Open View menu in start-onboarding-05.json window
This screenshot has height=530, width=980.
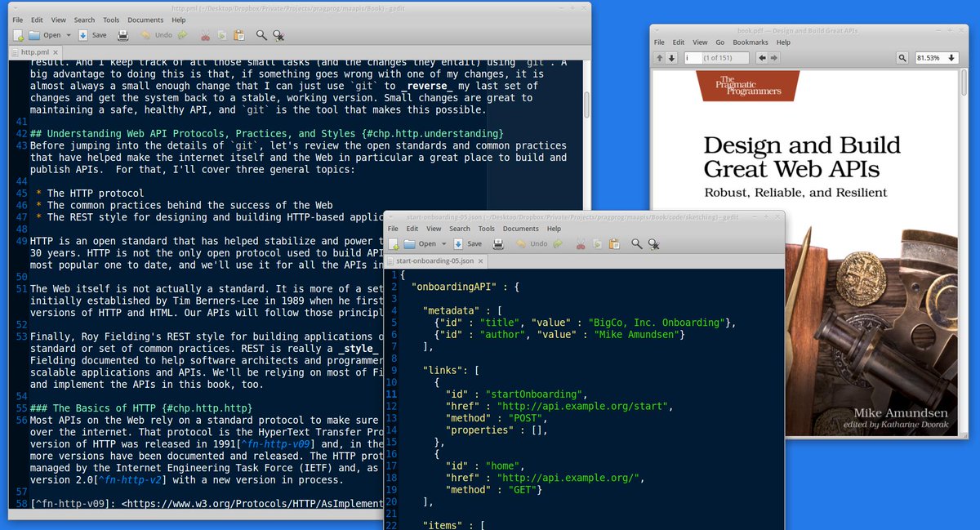pyautogui.click(x=434, y=229)
